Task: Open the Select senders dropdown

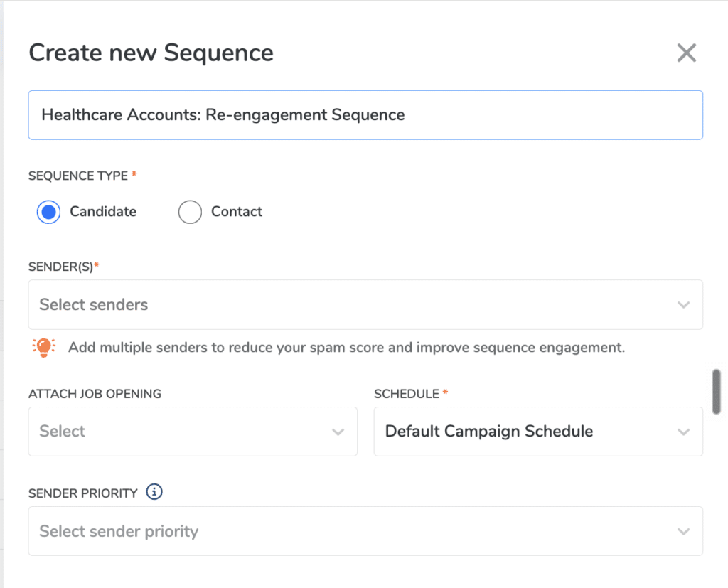Action: [365, 305]
